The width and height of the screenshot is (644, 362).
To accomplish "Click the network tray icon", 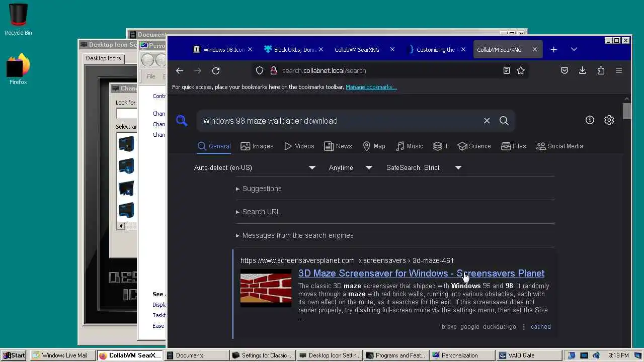I will click(584, 355).
